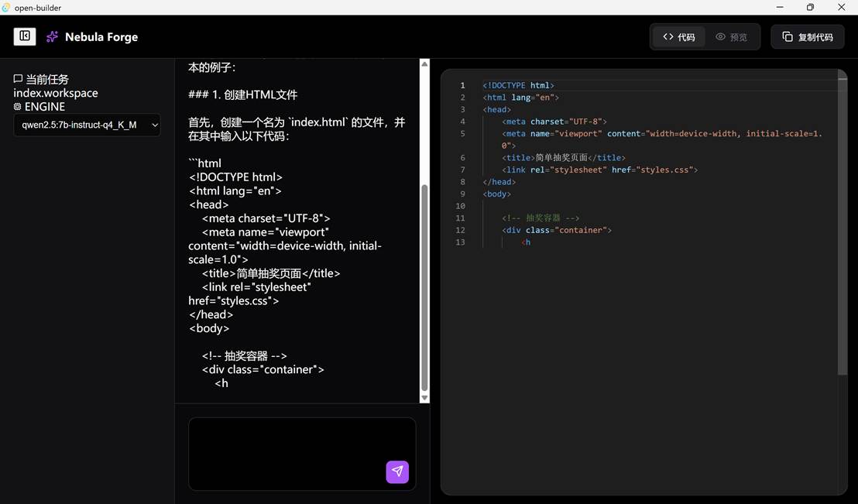Minimize the open-builder window
Image resolution: width=858 pixels, height=504 pixels.
(x=780, y=7)
